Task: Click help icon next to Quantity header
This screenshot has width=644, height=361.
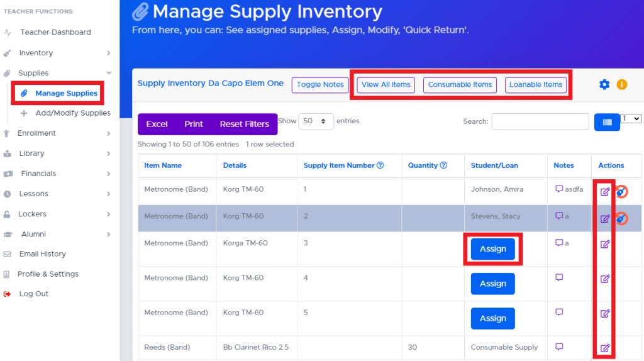Action: tap(443, 165)
